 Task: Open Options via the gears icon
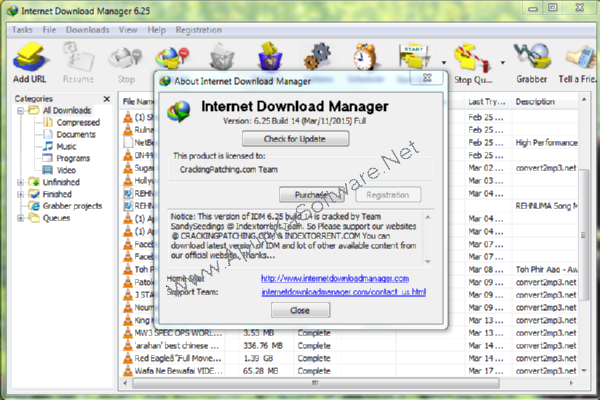click(x=318, y=57)
